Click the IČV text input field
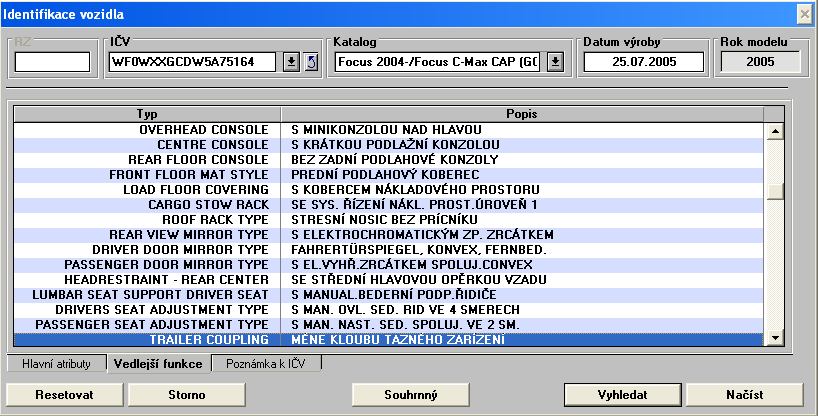This screenshot has height=416, width=818. pos(194,62)
